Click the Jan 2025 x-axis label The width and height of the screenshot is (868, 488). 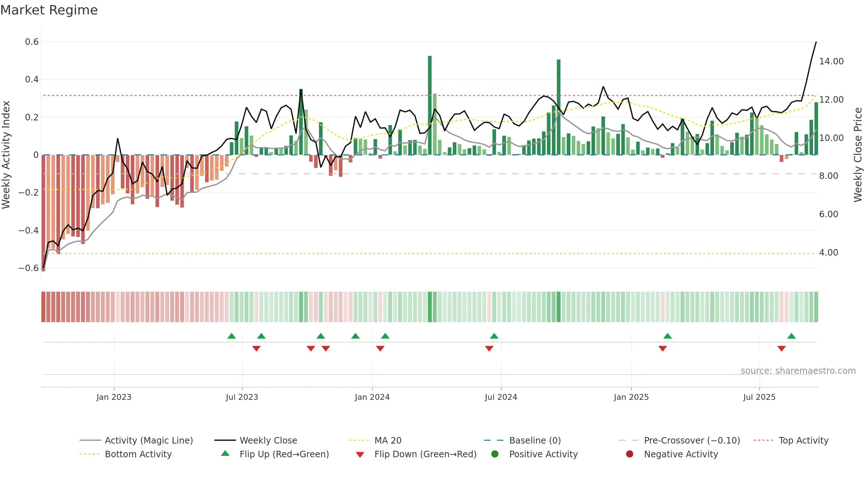631,397
